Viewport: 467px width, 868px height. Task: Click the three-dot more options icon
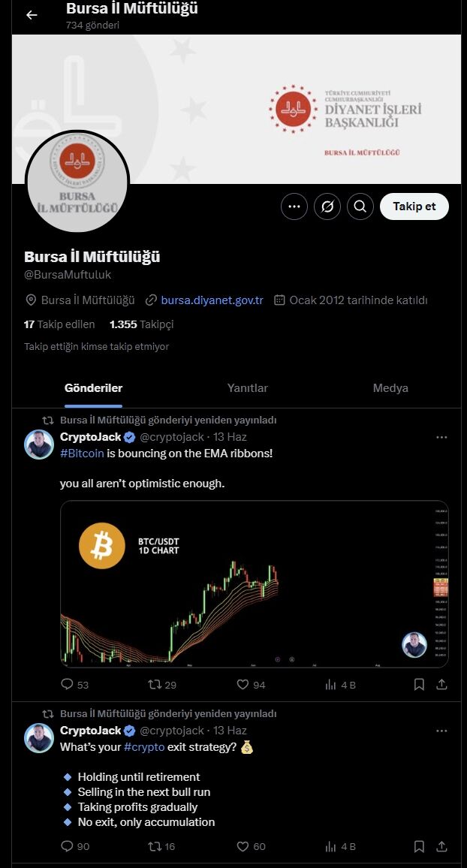pos(294,206)
